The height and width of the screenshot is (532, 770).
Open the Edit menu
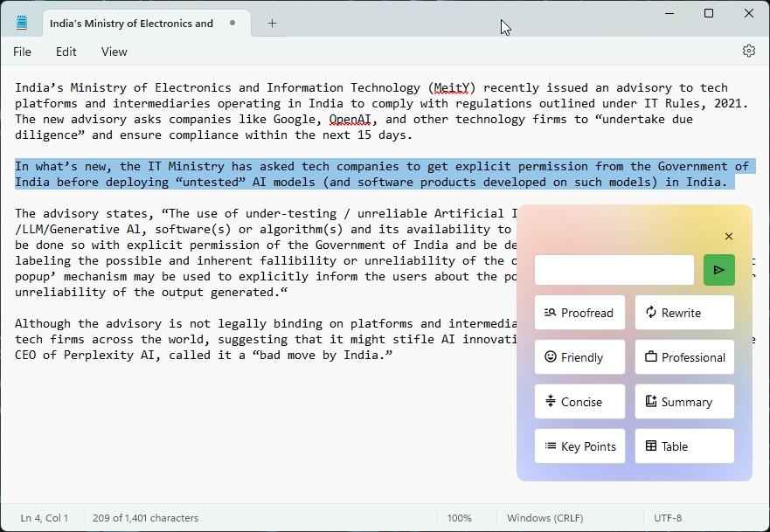point(66,52)
